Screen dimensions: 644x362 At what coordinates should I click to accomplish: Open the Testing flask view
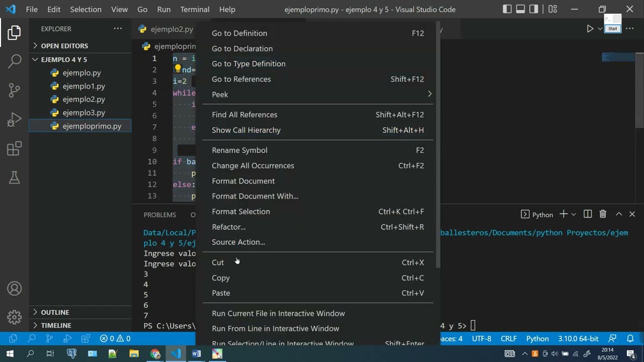pyautogui.click(x=14, y=177)
